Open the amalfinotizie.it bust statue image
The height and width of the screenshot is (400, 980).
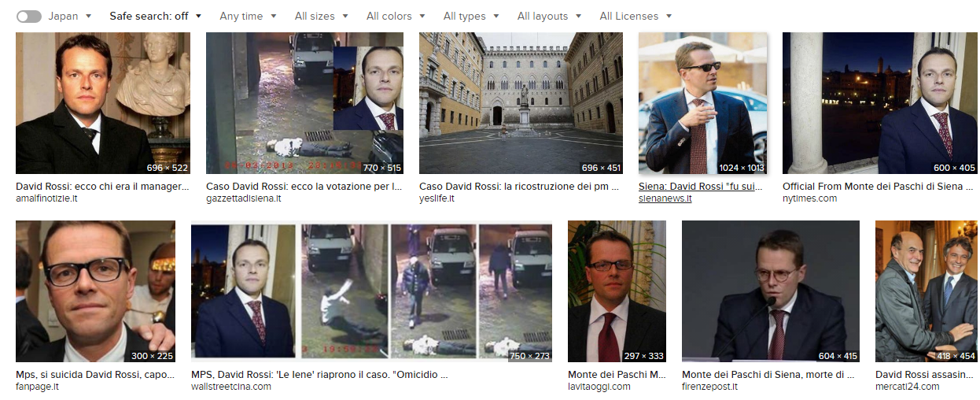(x=103, y=103)
